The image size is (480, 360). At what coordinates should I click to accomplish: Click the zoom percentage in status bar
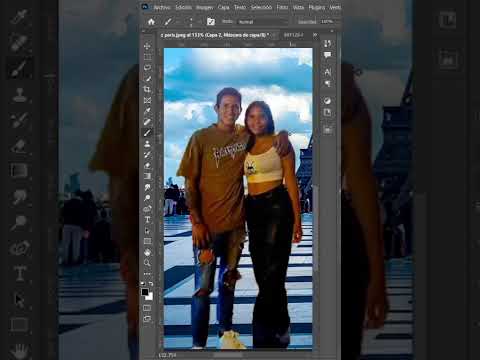coord(168,355)
